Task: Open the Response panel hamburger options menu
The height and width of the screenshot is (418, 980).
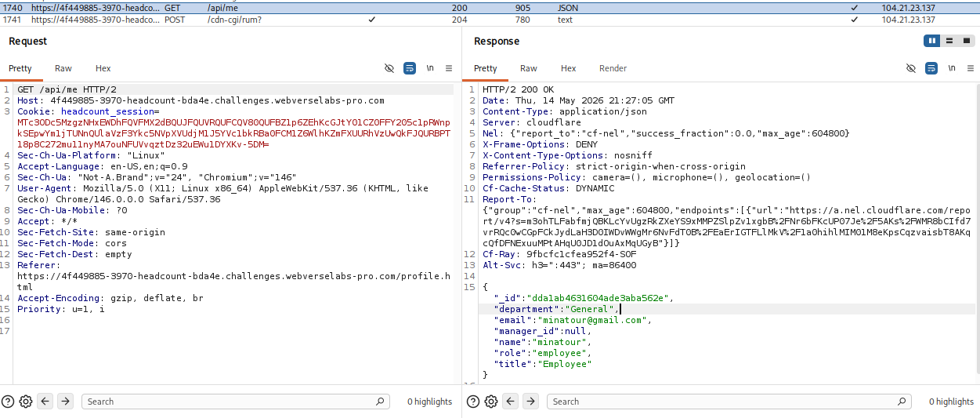Action: pos(971,68)
